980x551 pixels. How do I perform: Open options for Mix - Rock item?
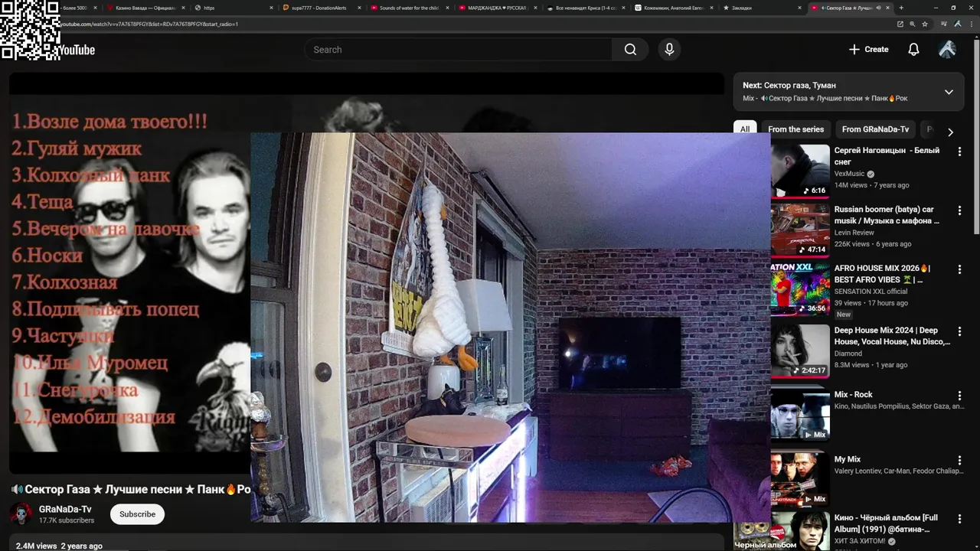(959, 396)
